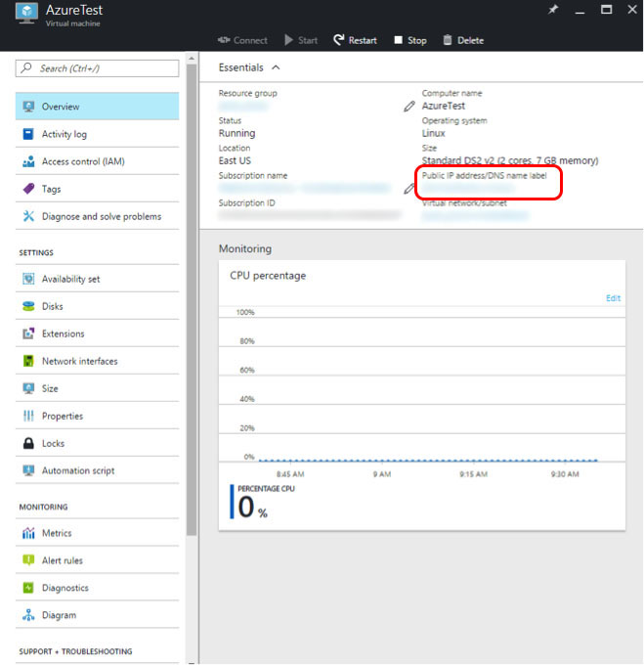Viewport: 644px width, 665px height.
Task: Edit subscription with the pencil icon
Action: point(408,189)
